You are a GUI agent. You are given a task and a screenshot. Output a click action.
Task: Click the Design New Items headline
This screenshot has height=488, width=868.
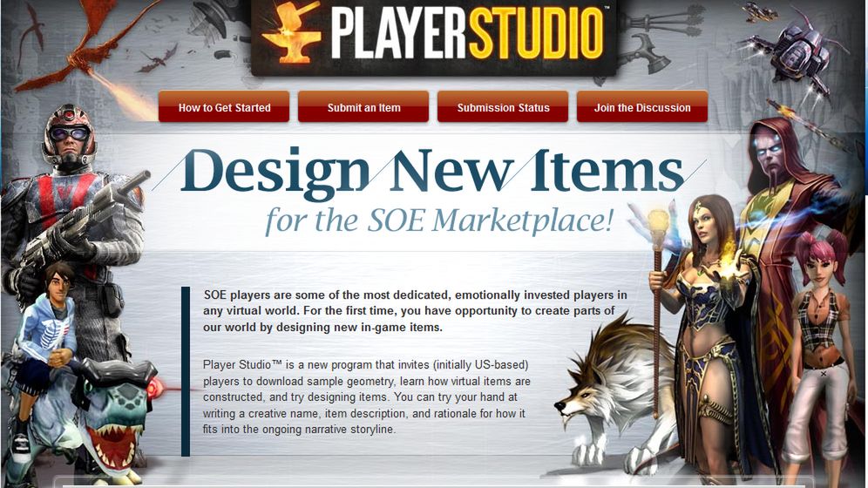tap(431, 172)
